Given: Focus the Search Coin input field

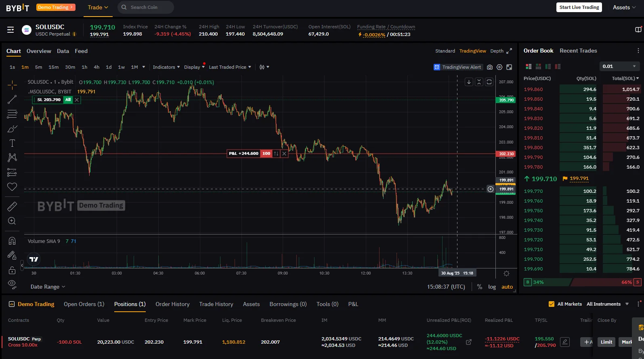Looking at the screenshot, I should pos(146,7).
